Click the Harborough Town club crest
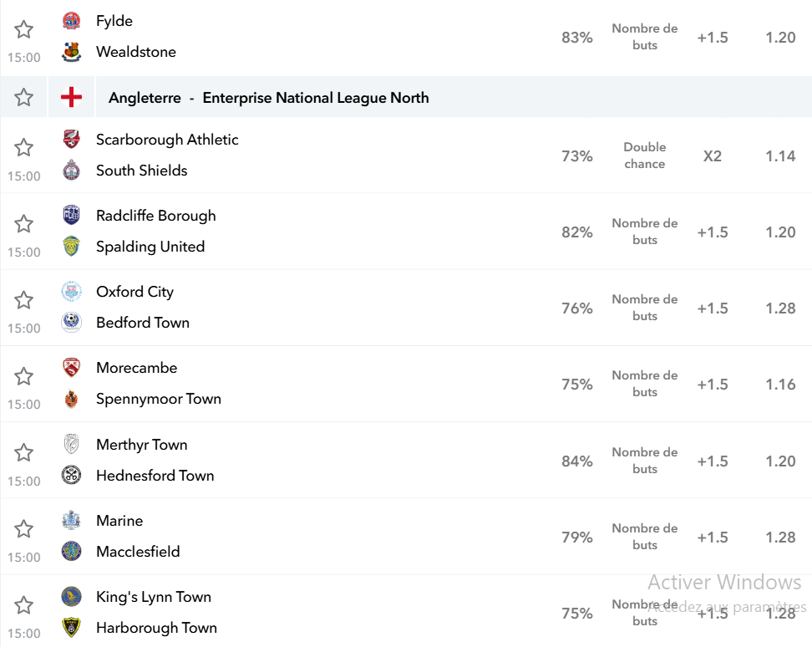812x647 pixels. click(72, 627)
